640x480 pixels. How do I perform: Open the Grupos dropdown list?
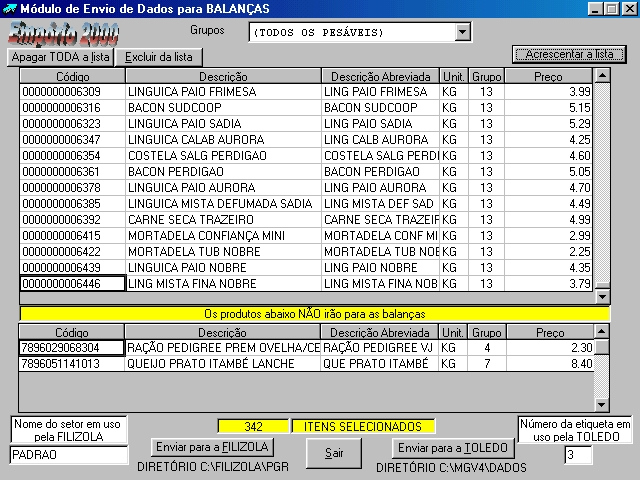[x=462, y=32]
